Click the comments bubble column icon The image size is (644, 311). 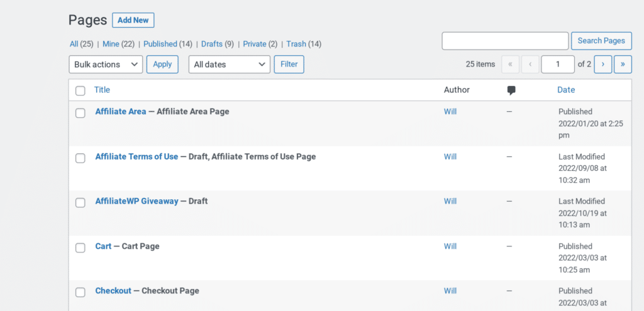[x=511, y=90]
